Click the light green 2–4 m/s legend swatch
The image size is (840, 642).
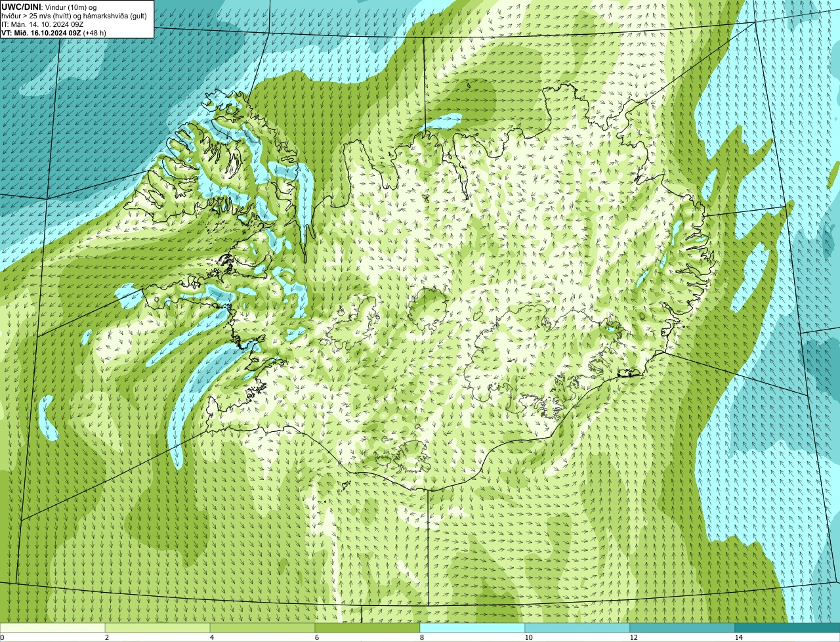pyautogui.click(x=157, y=628)
